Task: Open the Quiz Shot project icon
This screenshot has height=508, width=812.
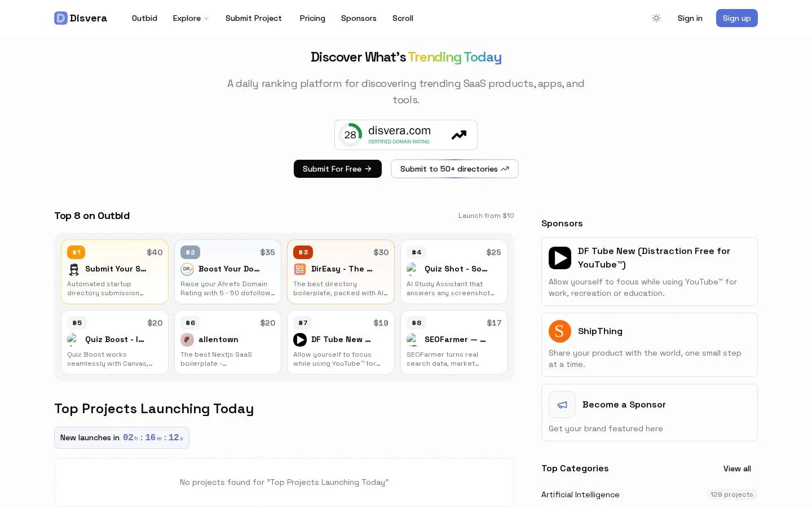Action: [x=413, y=269]
